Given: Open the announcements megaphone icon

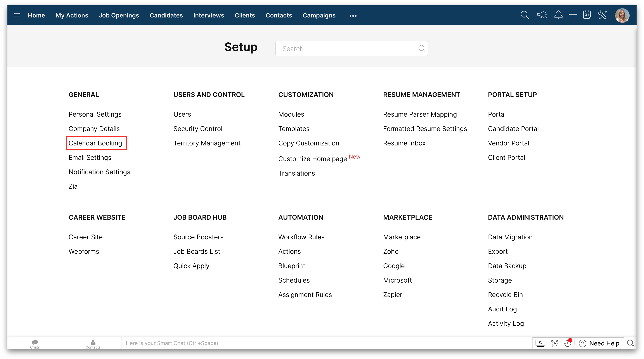Looking at the screenshot, I should coord(542,15).
